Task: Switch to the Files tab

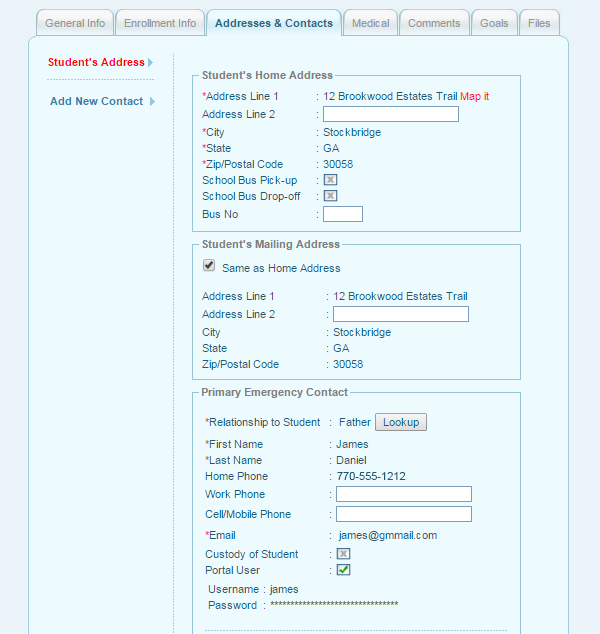Action: [539, 23]
